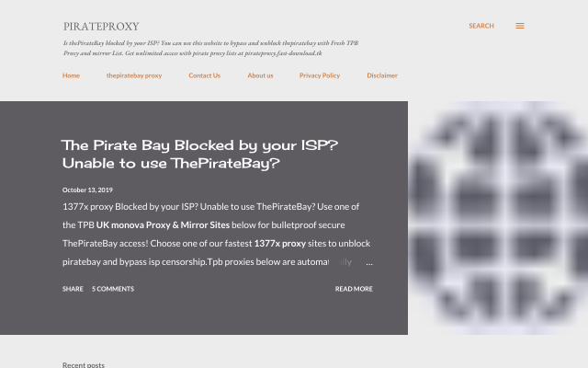Screen dimensions: 588x368
Task: Click the SEARCH link in header
Action: 481,26
